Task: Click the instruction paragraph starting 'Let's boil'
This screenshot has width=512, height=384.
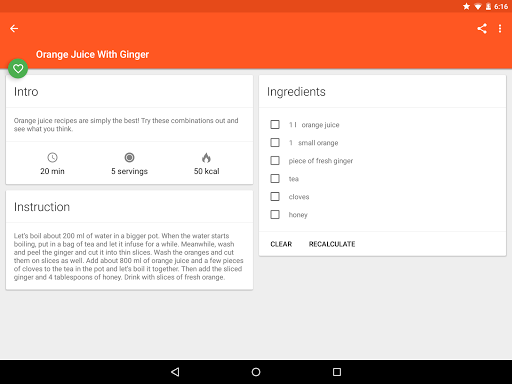Action: [129, 257]
